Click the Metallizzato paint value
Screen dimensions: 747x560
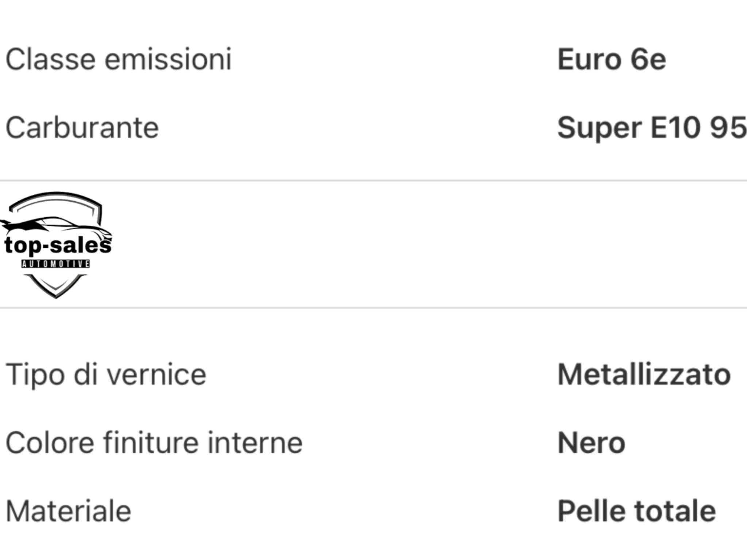click(644, 374)
